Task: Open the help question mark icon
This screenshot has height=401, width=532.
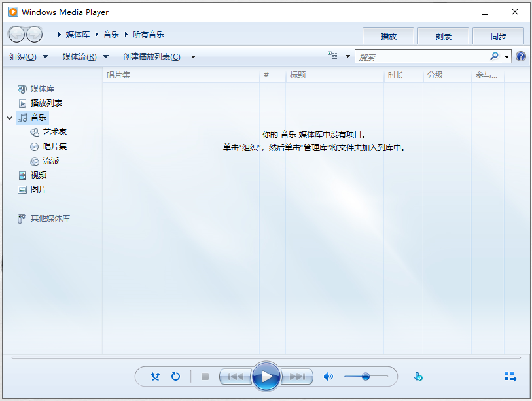Action: (521, 56)
